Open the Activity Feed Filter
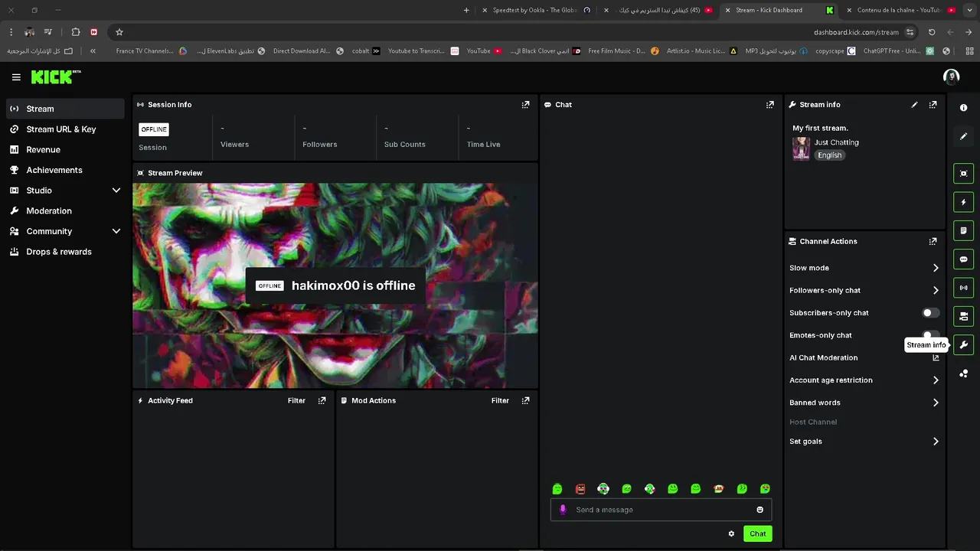 coord(296,400)
